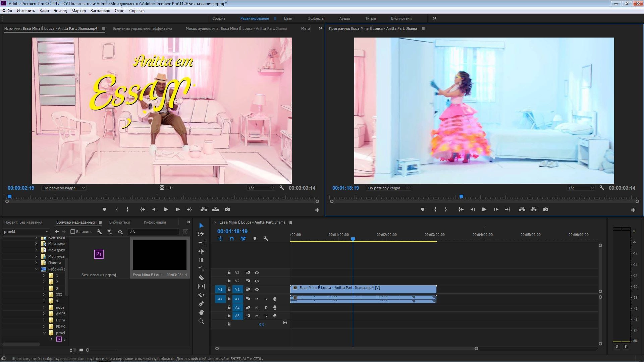Select the Track Select Forward tool
The height and width of the screenshot is (362, 644).
pyautogui.click(x=201, y=234)
